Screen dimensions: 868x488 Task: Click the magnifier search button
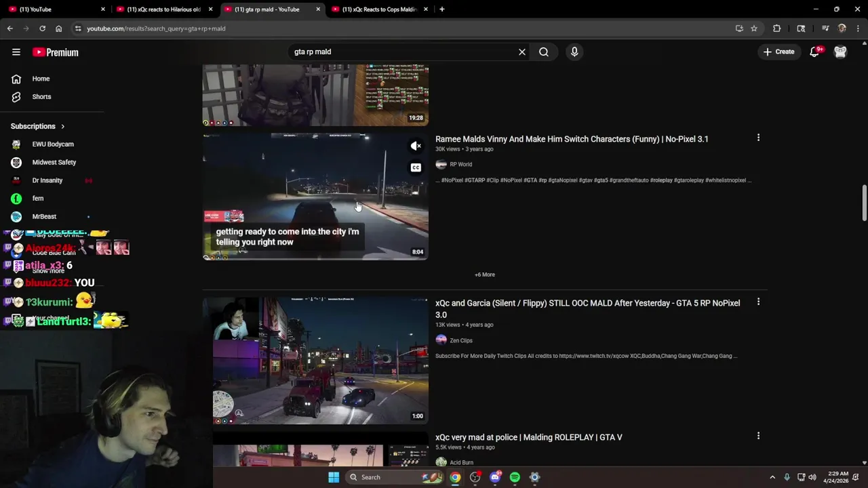pos(544,52)
